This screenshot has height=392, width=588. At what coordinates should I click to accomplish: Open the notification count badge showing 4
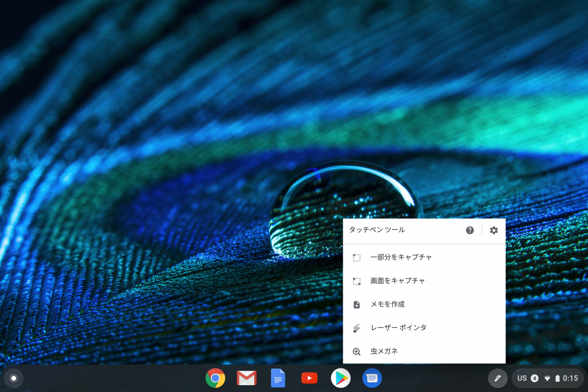click(535, 378)
